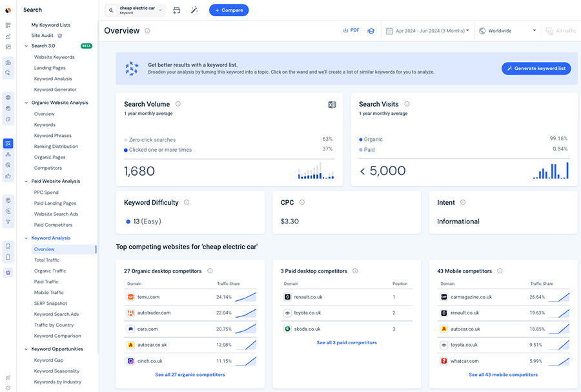The image size is (581, 392).
Task: Open the Worldwide country dropdown
Action: (x=507, y=31)
